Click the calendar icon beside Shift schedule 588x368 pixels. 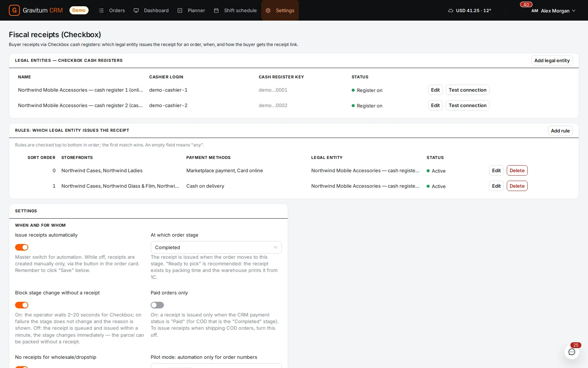(216, 10)
